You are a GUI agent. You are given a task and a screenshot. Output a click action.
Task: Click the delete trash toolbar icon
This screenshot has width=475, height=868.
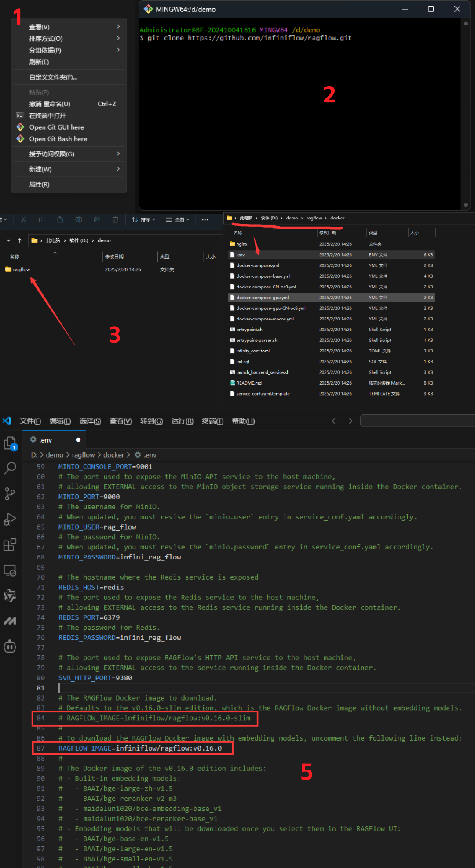tap(115, 219)
